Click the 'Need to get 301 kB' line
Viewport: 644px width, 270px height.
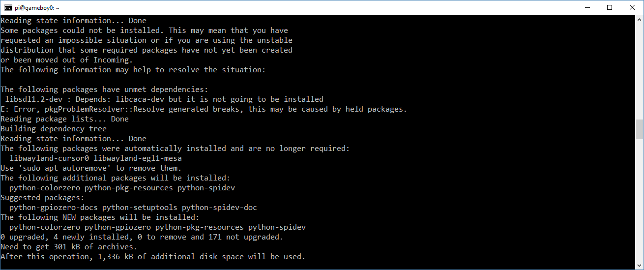[x=69, y=247]
